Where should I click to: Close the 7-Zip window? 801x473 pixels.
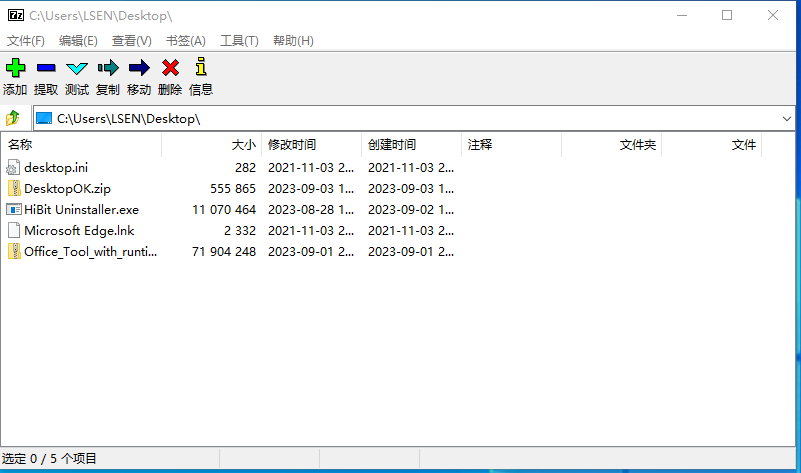pyautogui.click(x=772, y=15)
